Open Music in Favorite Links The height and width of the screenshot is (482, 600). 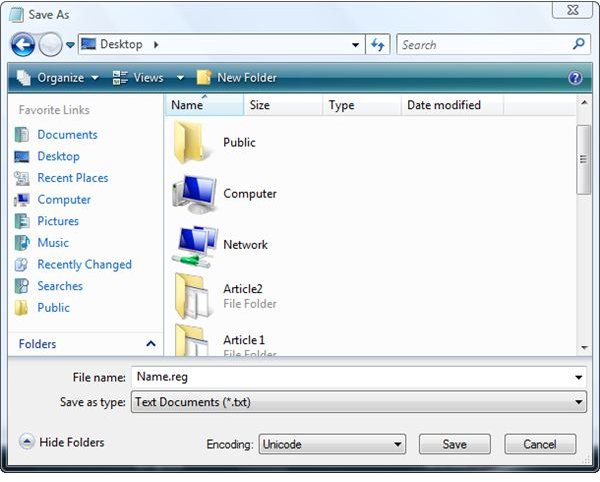[53, 243]
